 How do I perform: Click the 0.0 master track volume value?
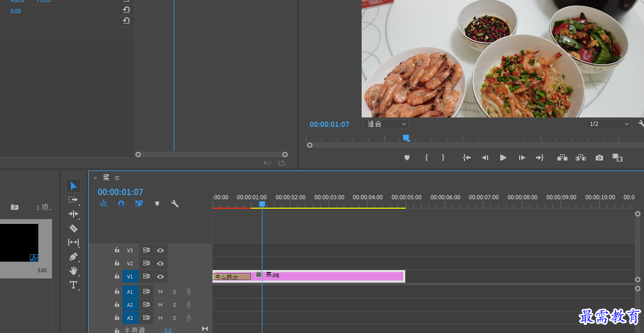tap(168, 330)
